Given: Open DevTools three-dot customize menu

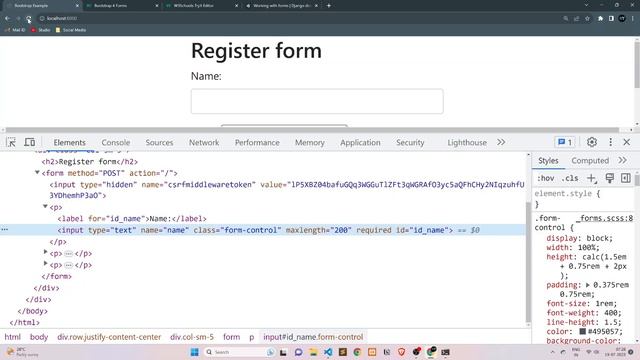Looking at the screenshot, I should pos(611,142).
